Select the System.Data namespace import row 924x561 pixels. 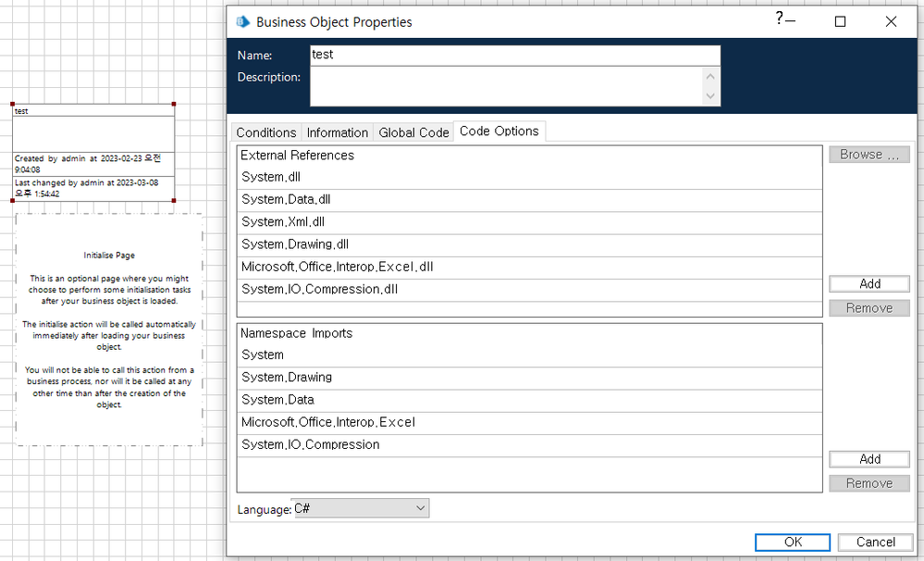[530, 401]
